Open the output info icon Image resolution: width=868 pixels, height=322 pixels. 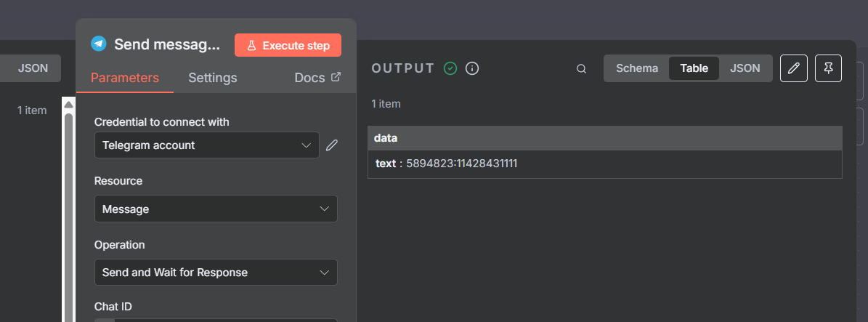(x=471, y=68)
